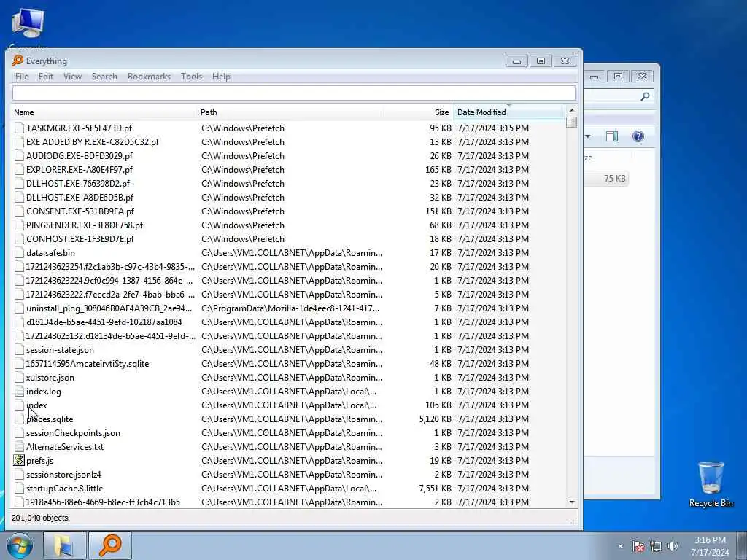Select file icon of data.safe.bin
This screenshot has height=560, width=747.
point(19,253)
